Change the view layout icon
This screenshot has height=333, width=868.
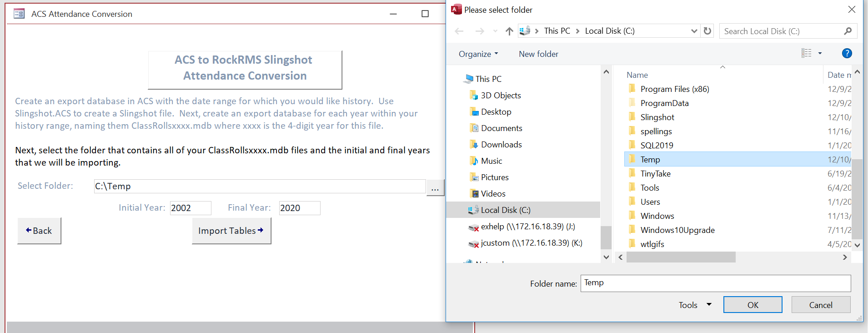pyautogui.click(x=806, y=53)
